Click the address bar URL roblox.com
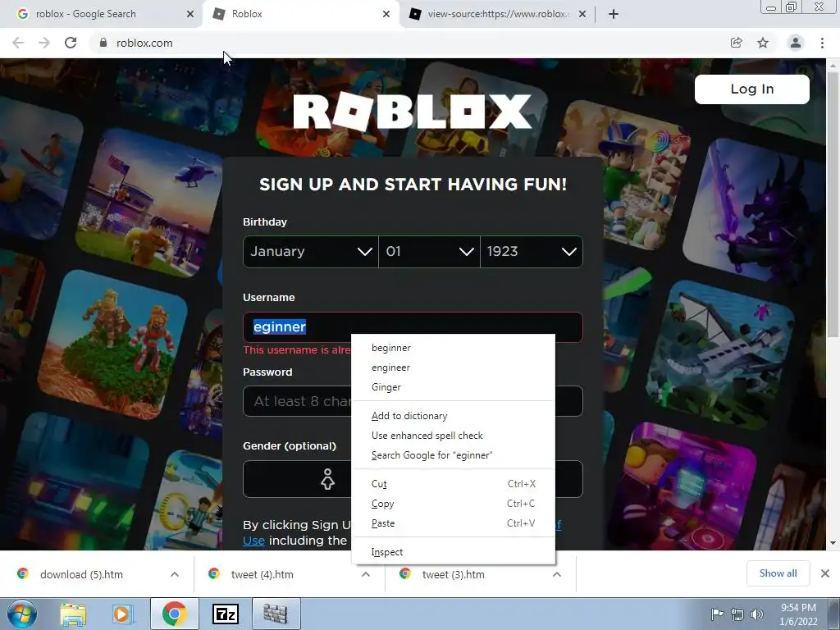Image resolution: width=840 pixels, height=630 pixels. [x=144, y=43]
